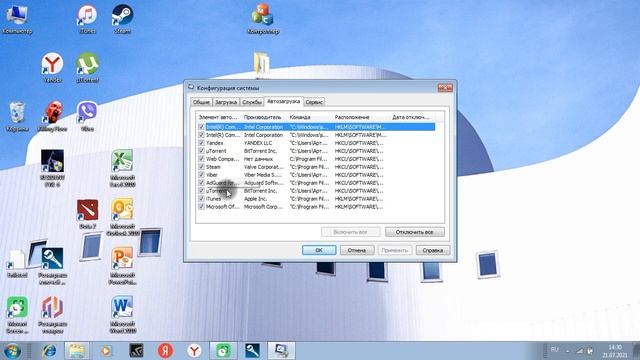Image resolution: width=640 pixels, height=360 pixels.
Task: Select the folder icon on the desktop
Action: pos(261,64)
